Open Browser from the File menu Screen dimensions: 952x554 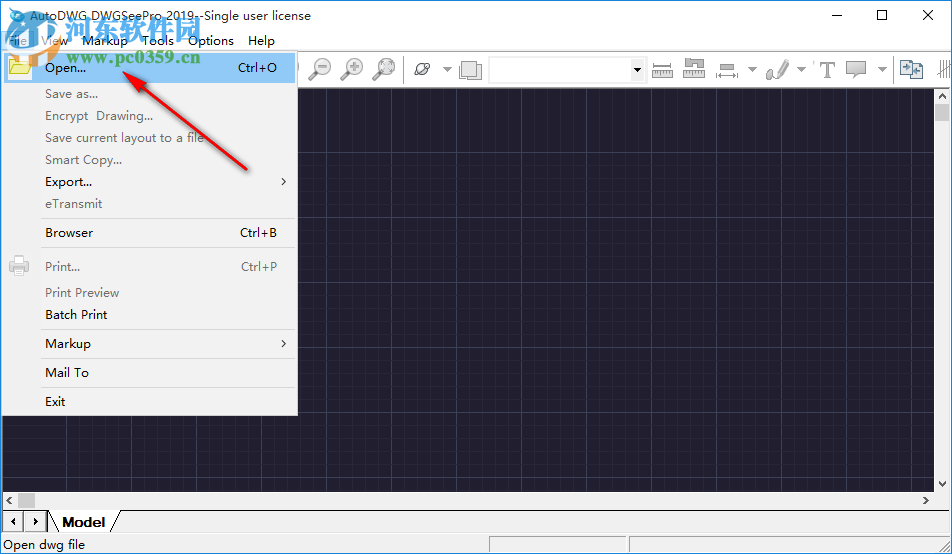coord(149,233)
